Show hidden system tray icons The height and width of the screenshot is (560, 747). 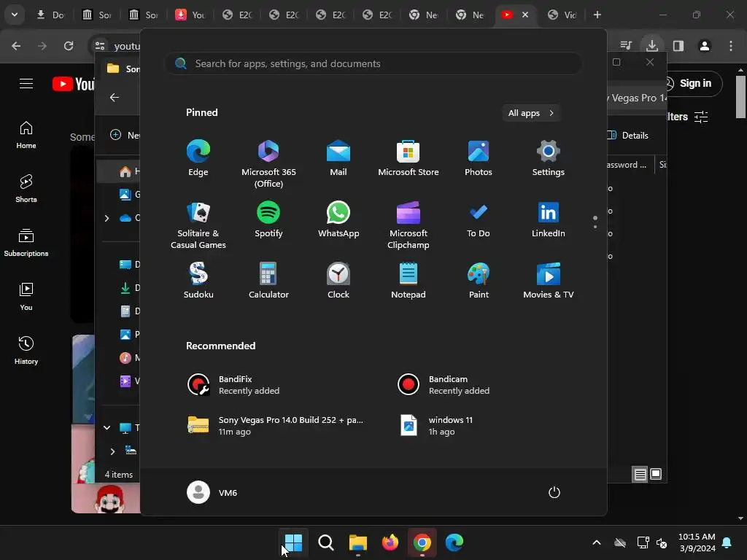[x=597, y=542]
